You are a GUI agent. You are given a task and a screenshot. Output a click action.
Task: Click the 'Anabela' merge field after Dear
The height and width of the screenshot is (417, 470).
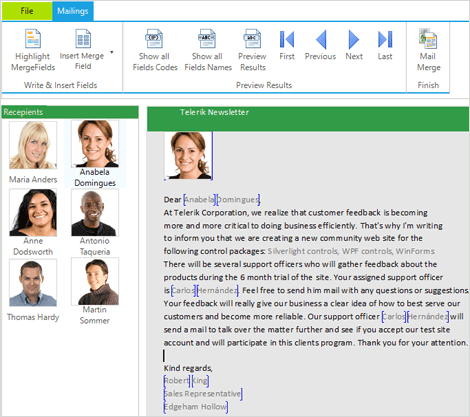click(200, 200)
